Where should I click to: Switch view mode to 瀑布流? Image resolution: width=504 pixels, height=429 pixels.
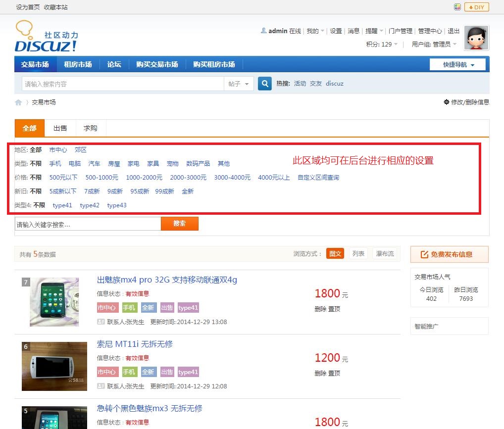(385, 253)
